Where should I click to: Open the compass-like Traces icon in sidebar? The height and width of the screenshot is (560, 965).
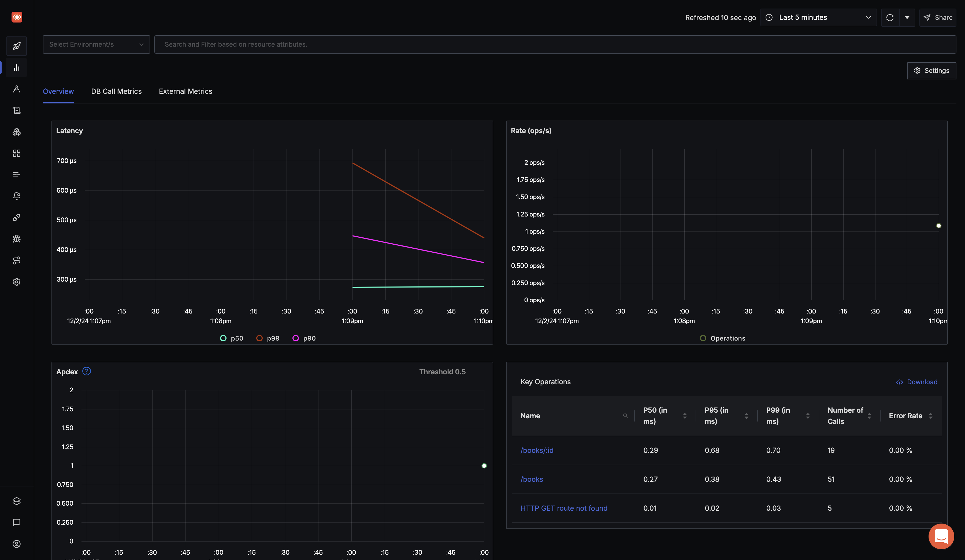(16, 89)
